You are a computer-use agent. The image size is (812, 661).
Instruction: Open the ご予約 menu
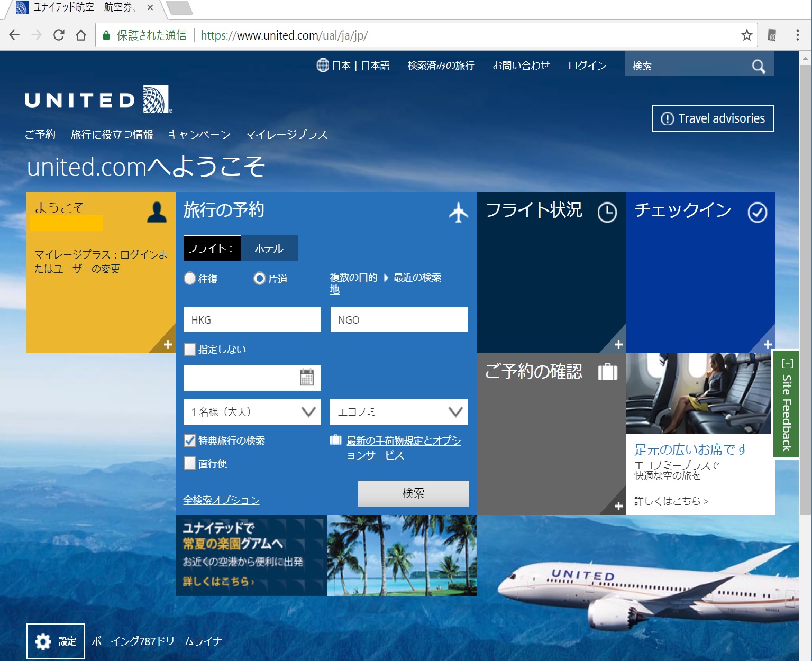(x=40, y=134)
